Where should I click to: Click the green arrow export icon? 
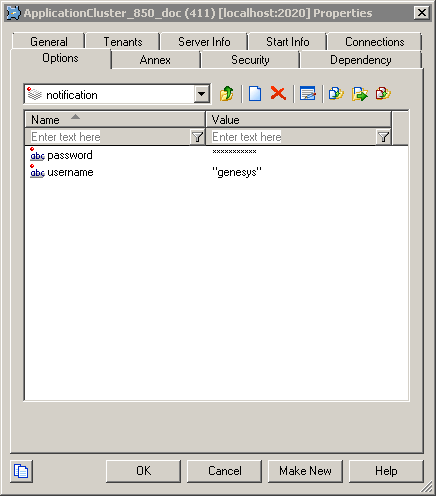[x=360, y=94]
